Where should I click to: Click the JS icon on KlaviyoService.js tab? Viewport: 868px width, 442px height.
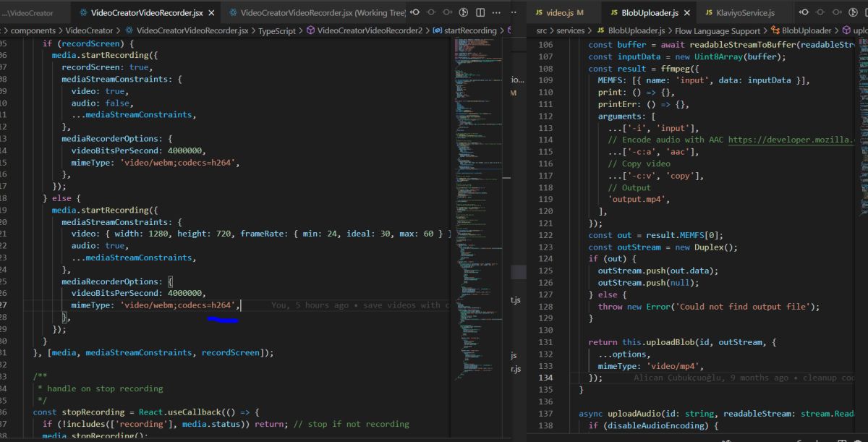click(x=710, y=13)
